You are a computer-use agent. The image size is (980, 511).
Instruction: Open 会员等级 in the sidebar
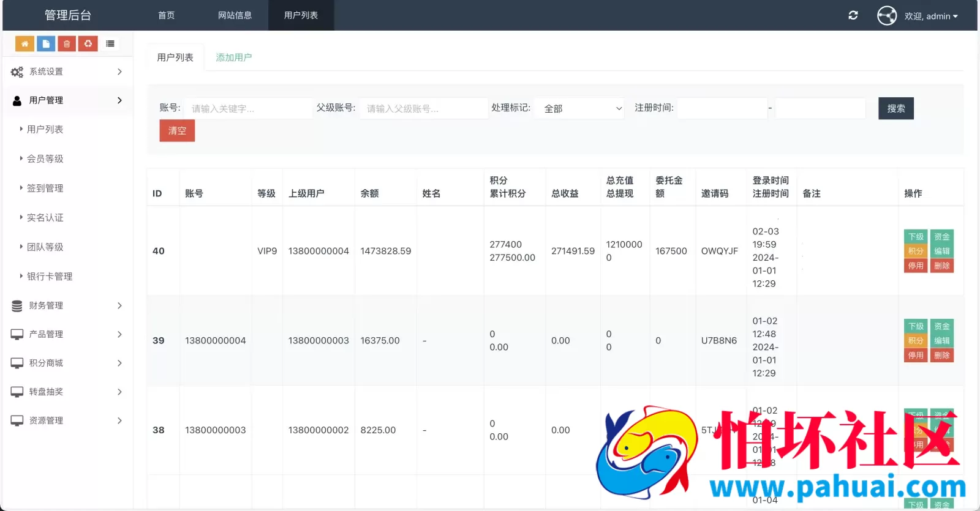point(45,159)
